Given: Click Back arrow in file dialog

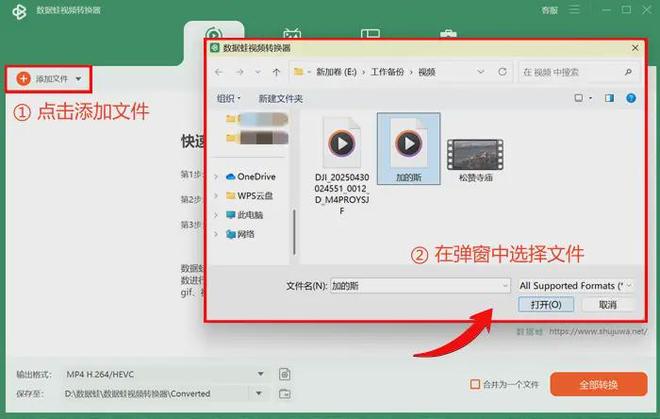Looking at the screenshot, I should [218, 72].
